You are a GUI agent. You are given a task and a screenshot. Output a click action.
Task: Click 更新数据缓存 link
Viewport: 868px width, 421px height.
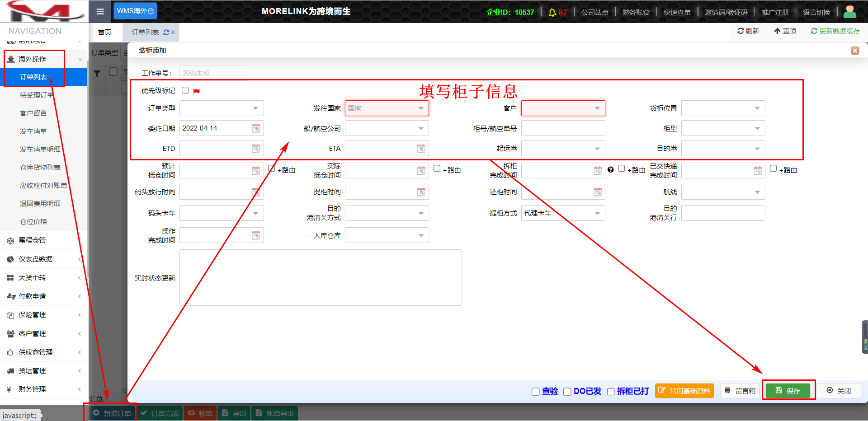tap(835, 31)
